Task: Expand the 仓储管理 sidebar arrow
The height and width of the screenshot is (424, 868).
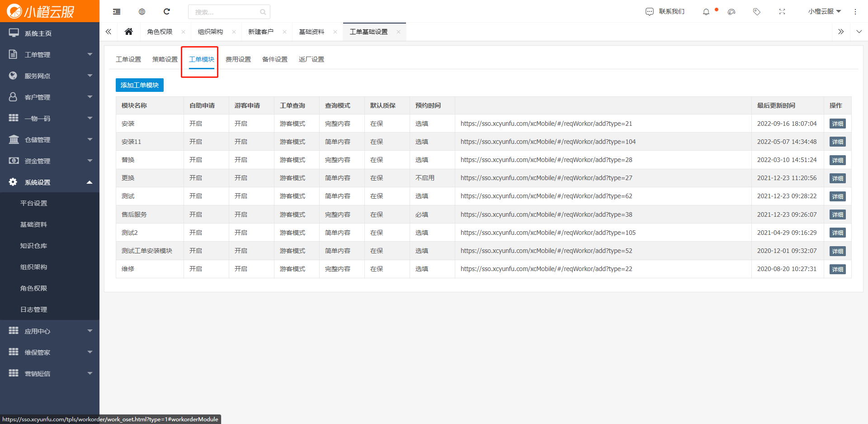Action: coord(90,139)
